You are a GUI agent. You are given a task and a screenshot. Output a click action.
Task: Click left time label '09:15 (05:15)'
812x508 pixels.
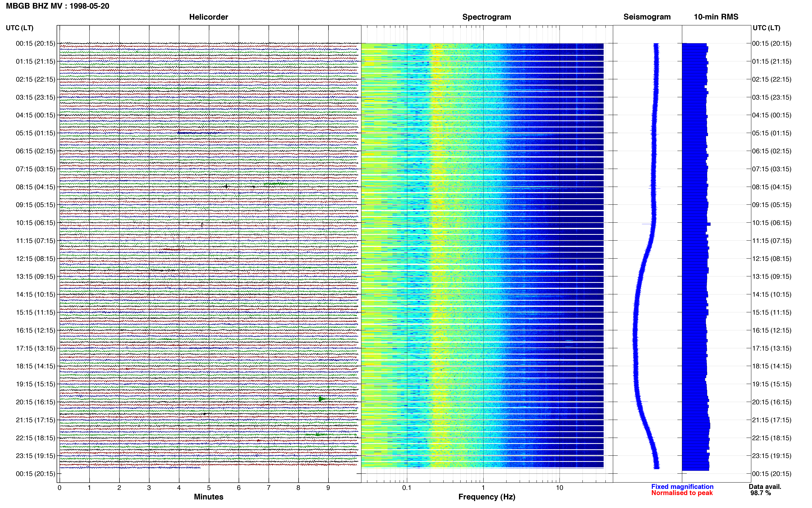click(x=36, y=205)
